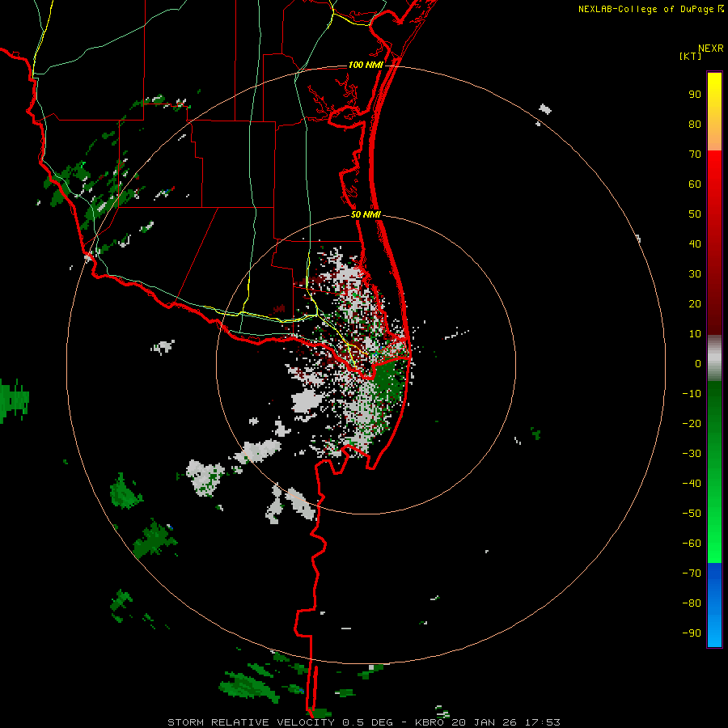Click the 30 value on the velocity scale
Image resolution: width=728 pixels, height=728 pixels.
pyautogui.click(x=695, y=274)
